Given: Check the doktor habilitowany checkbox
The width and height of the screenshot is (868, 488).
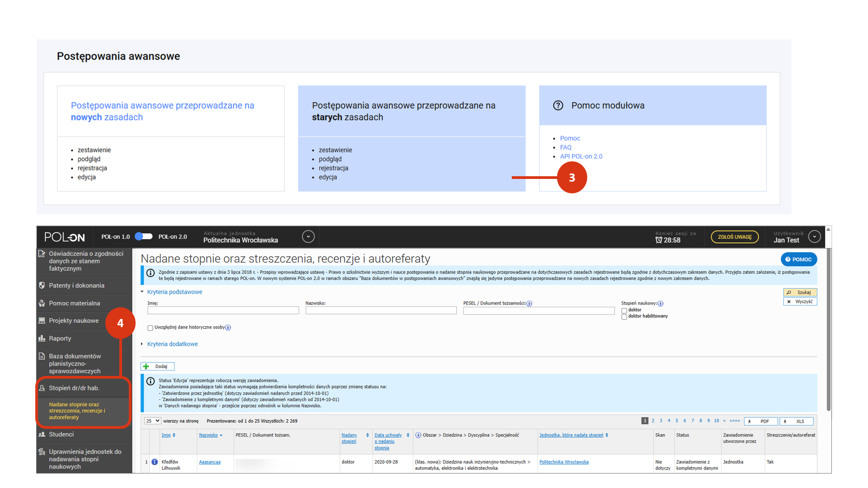Looking at the screenshot, I should click(x=624, y=317).
